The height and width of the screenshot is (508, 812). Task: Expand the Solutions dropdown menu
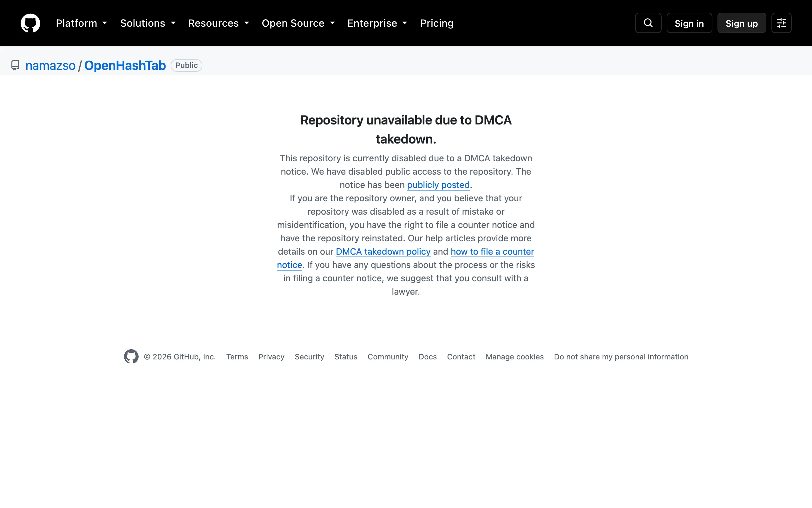click(x=147, y=23)
